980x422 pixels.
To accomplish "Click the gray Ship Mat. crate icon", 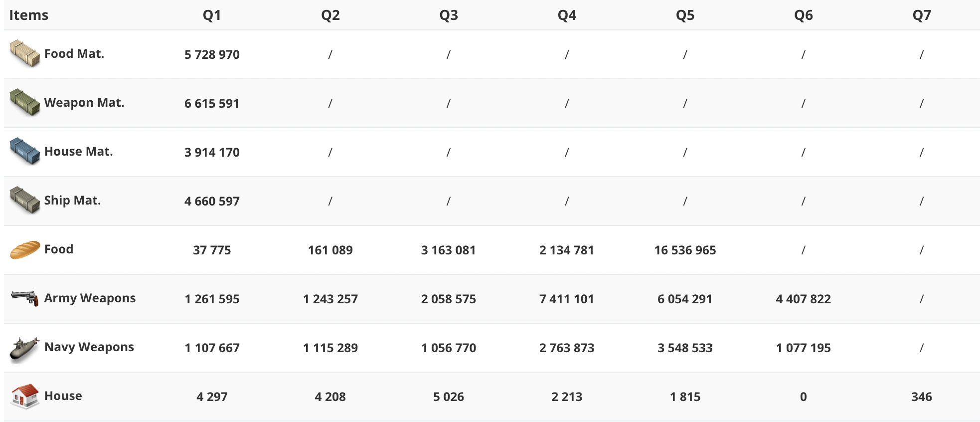I will click(x=24, y=200).
